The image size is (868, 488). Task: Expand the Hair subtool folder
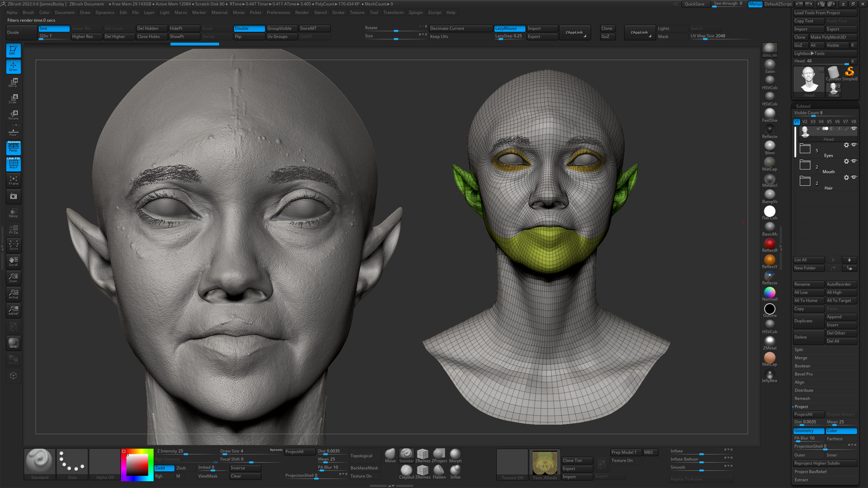(x=805, y=181)
